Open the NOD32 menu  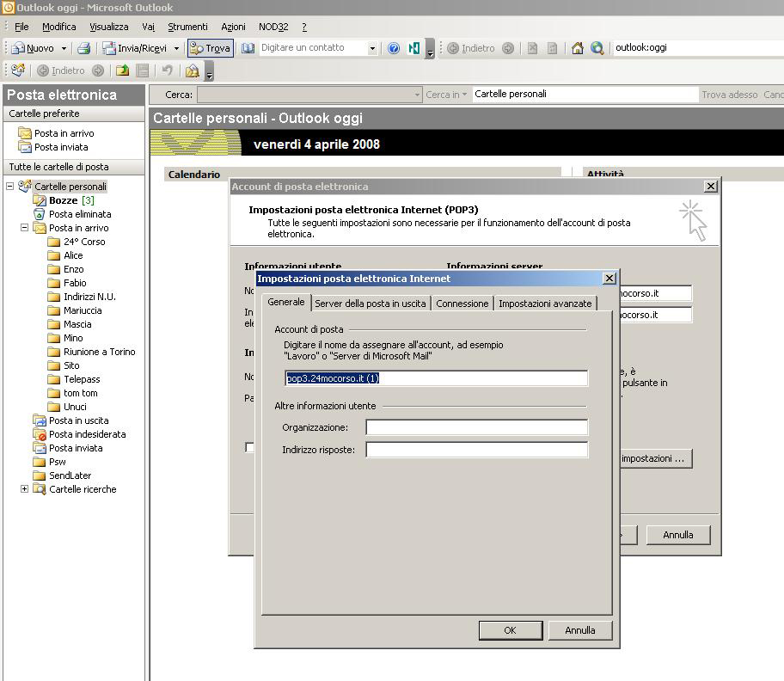[x=273, y=27]
